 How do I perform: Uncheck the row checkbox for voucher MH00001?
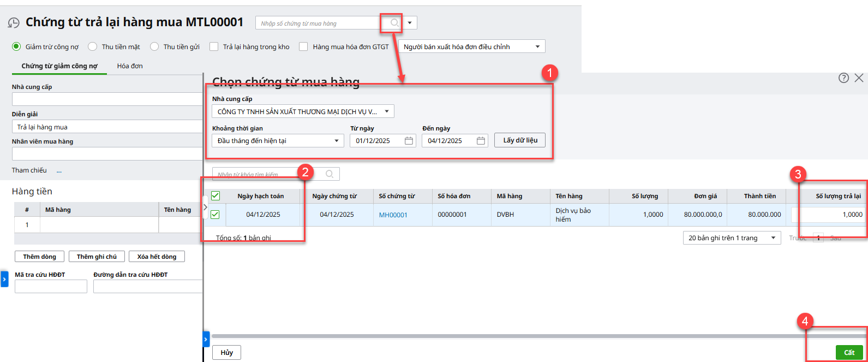tap(215, 215)
